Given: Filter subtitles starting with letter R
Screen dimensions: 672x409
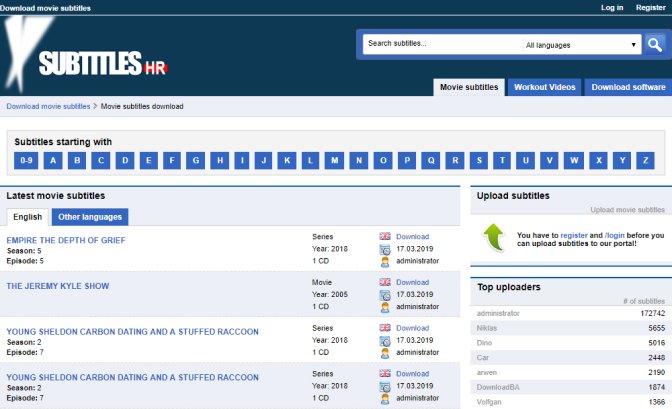Looking at the screenshot, I should [455, 160].
